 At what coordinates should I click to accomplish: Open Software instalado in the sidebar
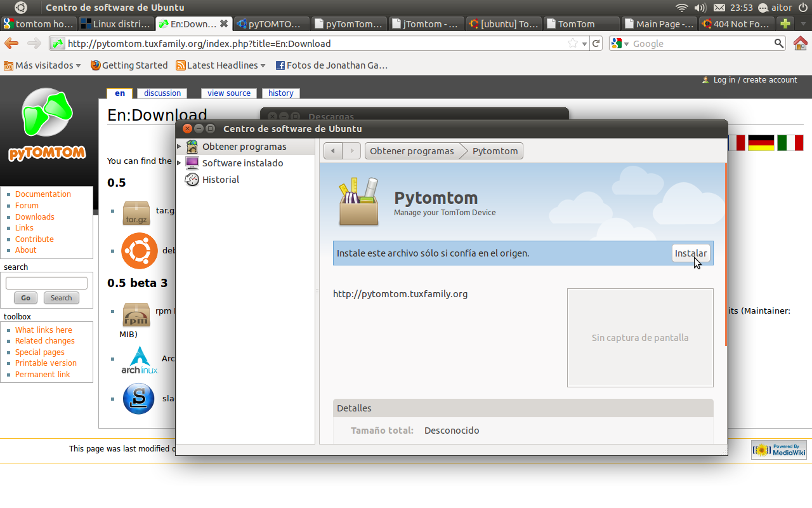[x=192, y=163]
